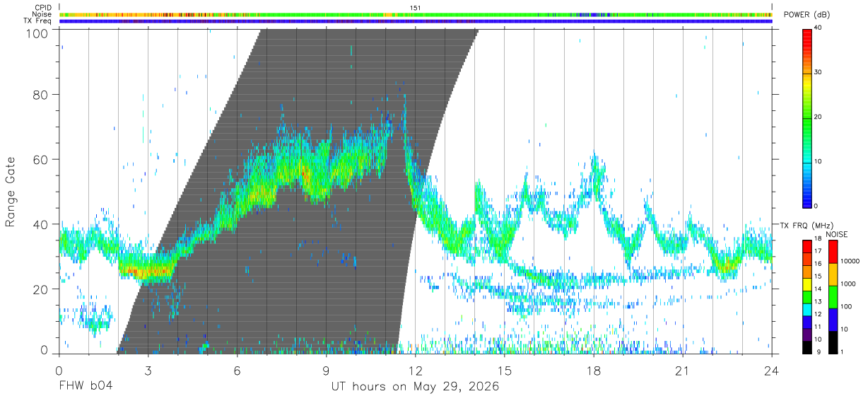Viewport: 868px width, 401px height.
Task: Click the 'UT hours on May 29, 2026' axis title
Action: point(415,387)
